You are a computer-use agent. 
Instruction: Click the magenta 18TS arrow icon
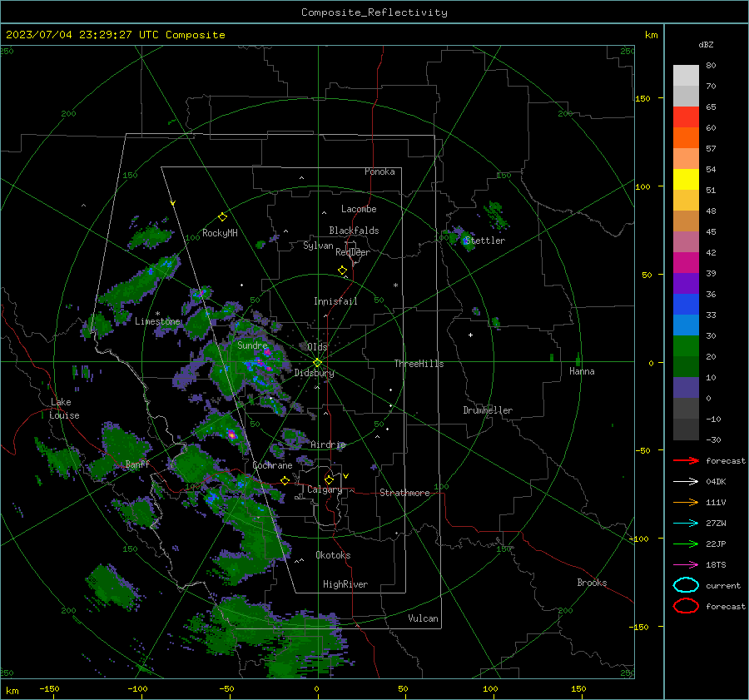(686, 565)
